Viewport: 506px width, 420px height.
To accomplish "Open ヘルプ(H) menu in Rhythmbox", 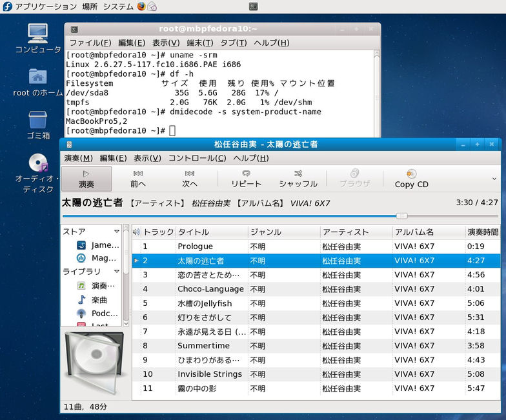I will [x=250, y=158].
